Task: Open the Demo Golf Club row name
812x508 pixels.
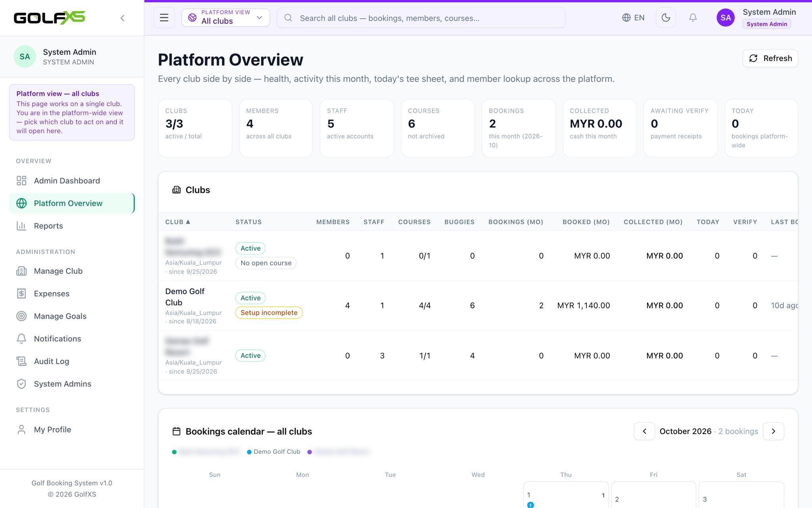Action: pyautogui.click(x=185, y=297)
